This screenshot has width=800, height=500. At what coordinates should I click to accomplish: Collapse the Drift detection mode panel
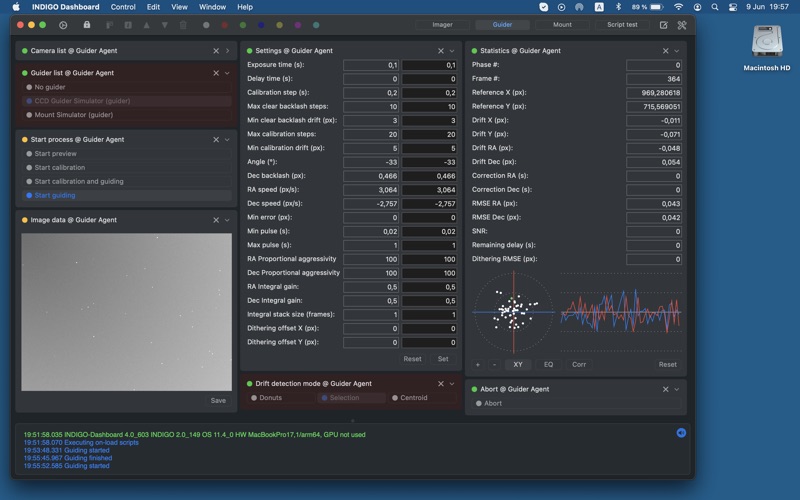[452, 384]
